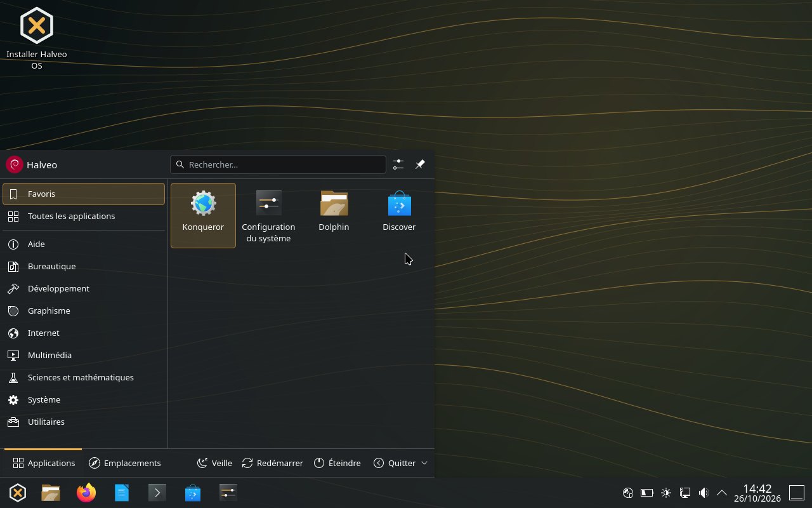
Task: Open the Internet category
Action: coord(84,333)
